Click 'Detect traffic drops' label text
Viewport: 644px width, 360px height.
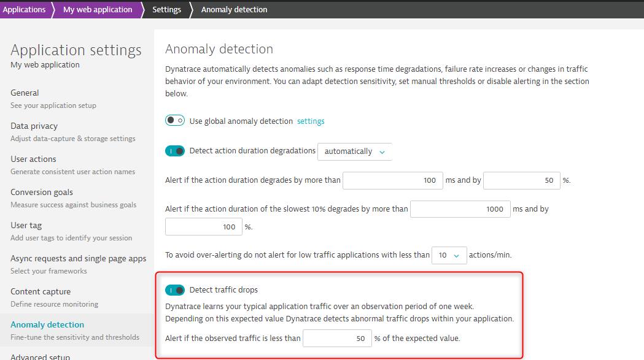[x=223, y=290]
